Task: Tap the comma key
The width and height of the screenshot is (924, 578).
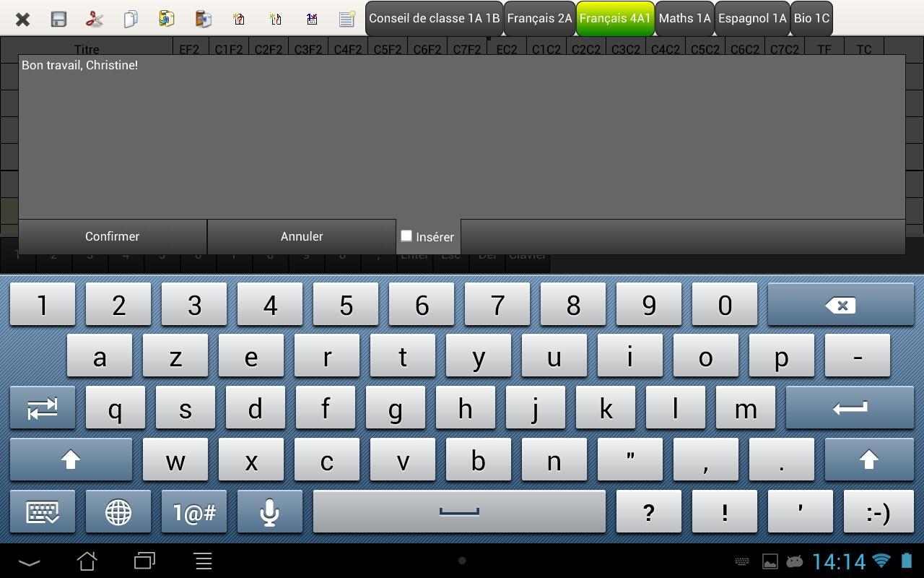Action: pos(706,460)
